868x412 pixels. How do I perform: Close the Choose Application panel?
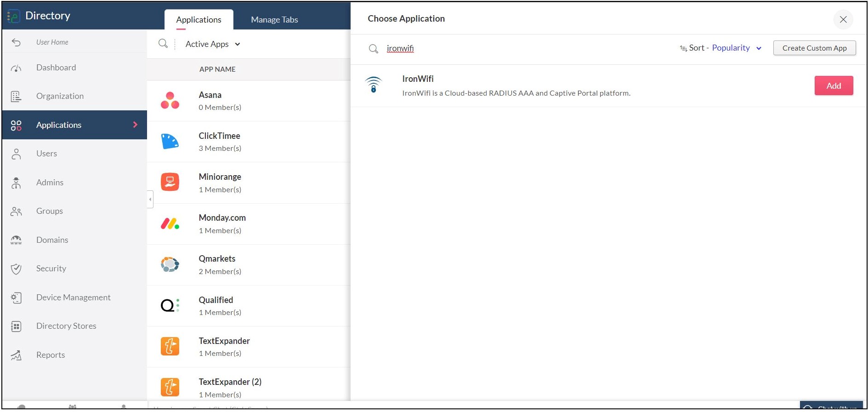pos(843,19)
